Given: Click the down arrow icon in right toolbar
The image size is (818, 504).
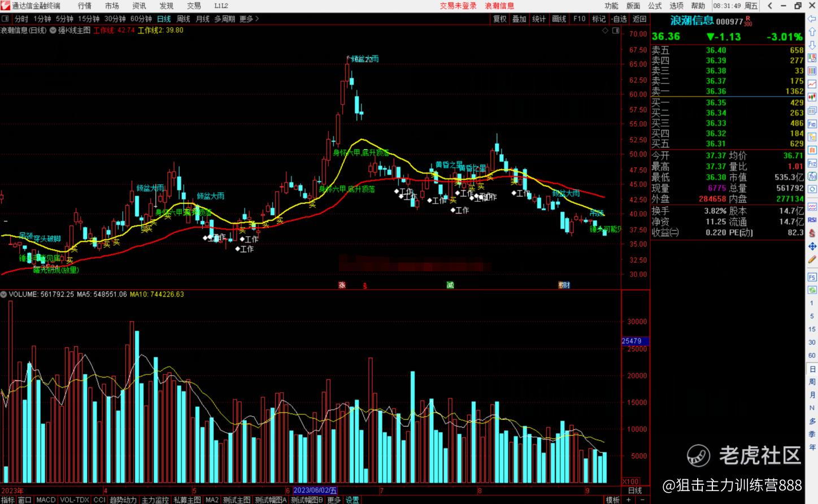Looking at the screenshot, I should point(812,45).
